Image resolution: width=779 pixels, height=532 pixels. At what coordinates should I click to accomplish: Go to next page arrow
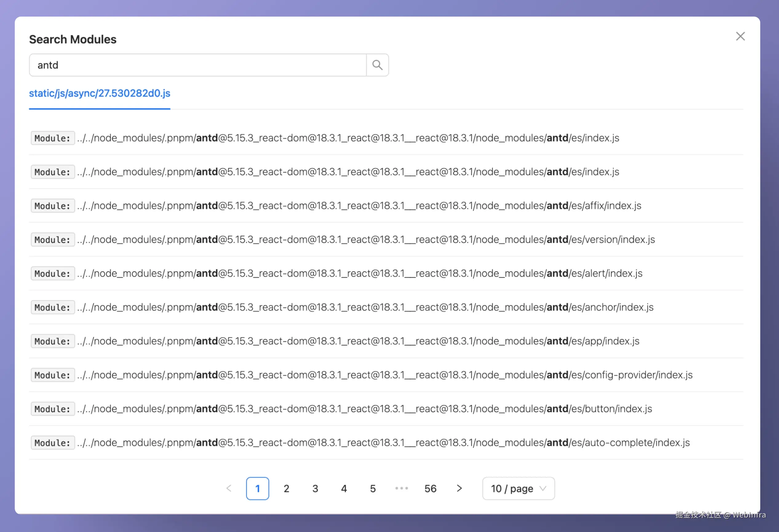(459, 488)
